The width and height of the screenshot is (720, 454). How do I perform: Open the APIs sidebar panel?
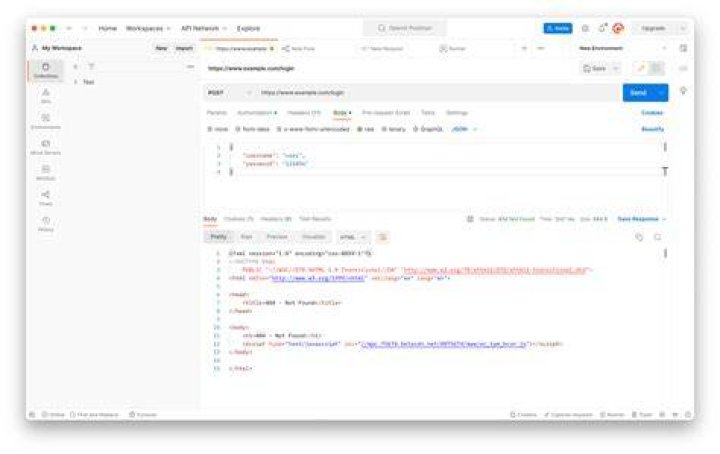pos(45,96)
